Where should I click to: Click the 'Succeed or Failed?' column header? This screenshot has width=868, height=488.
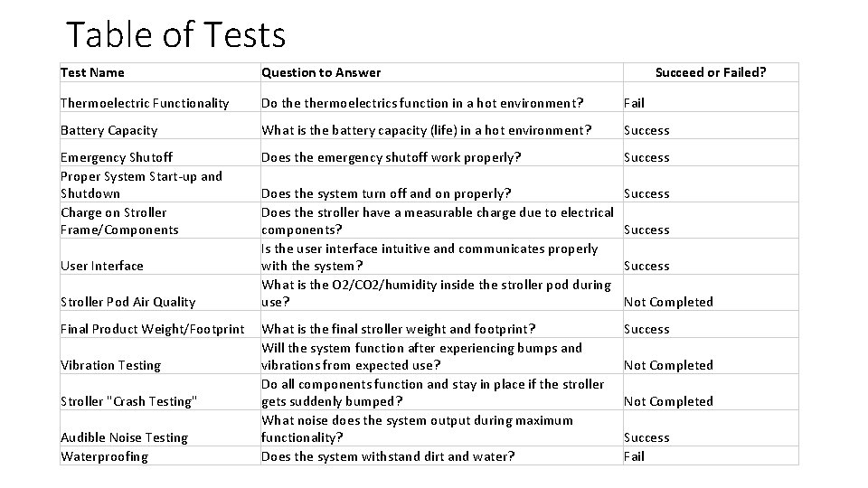[x=711, y=72]
